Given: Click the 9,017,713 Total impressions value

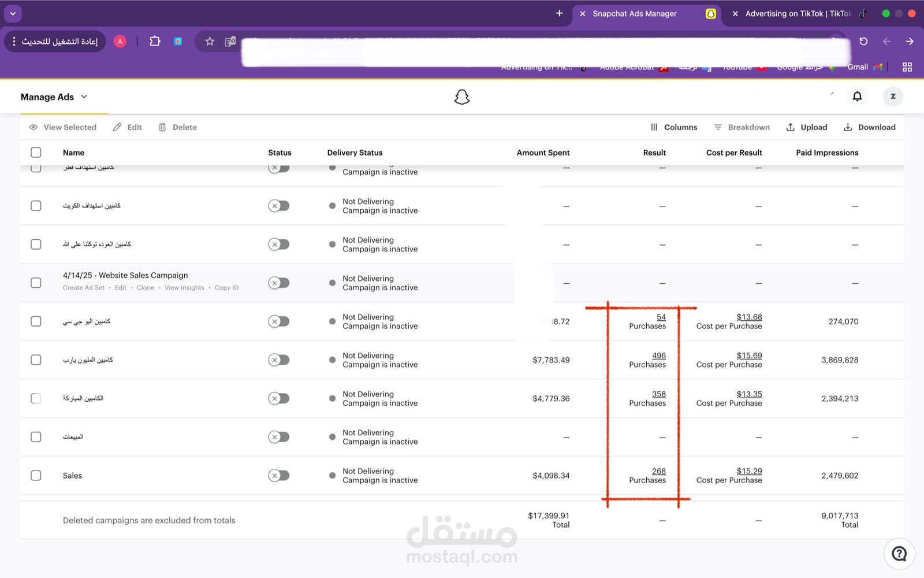Looking at the screenshot, I should pos(840,516).
